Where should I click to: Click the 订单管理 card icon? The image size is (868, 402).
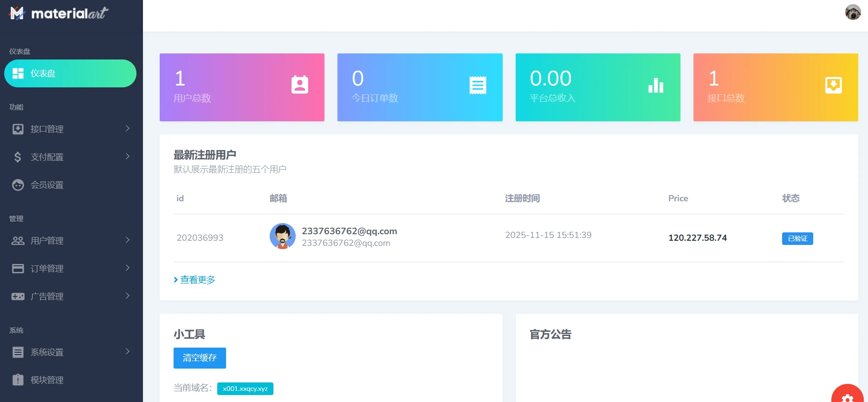pos(18,269)
